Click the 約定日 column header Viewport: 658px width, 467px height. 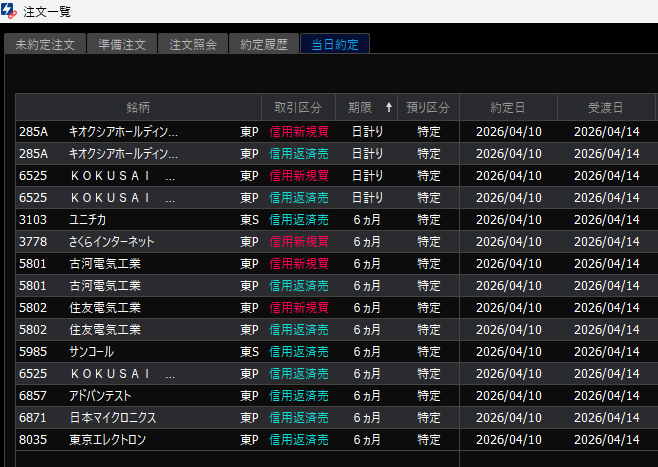[508, 108]
